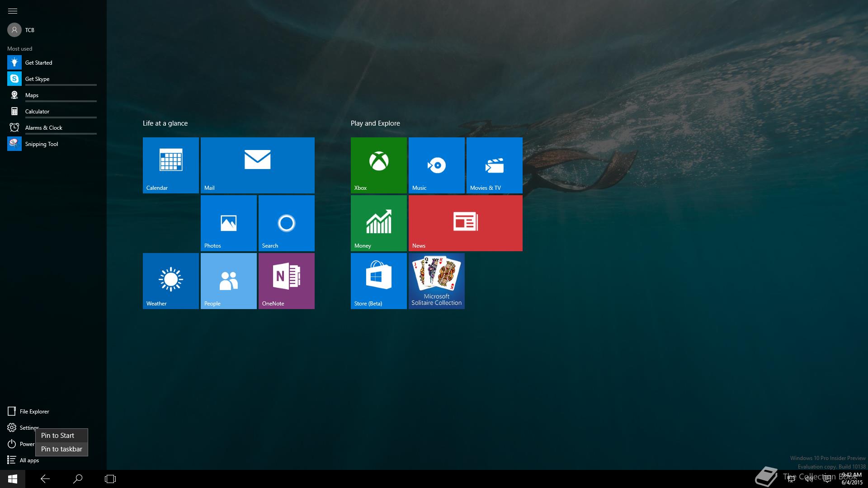This screenshot has height=488, width=868.
Task: Open the Calendar tile
Action: tap(170, 165)
